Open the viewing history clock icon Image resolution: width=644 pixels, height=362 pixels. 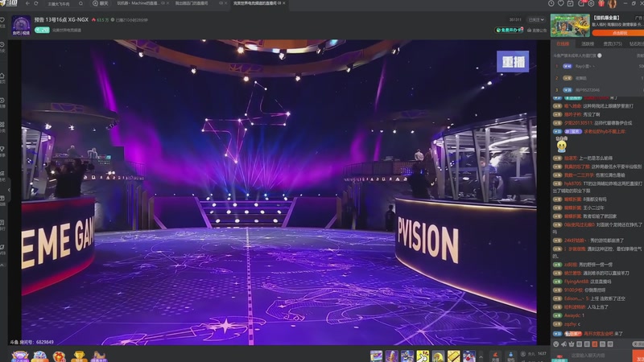coord(551,3)
